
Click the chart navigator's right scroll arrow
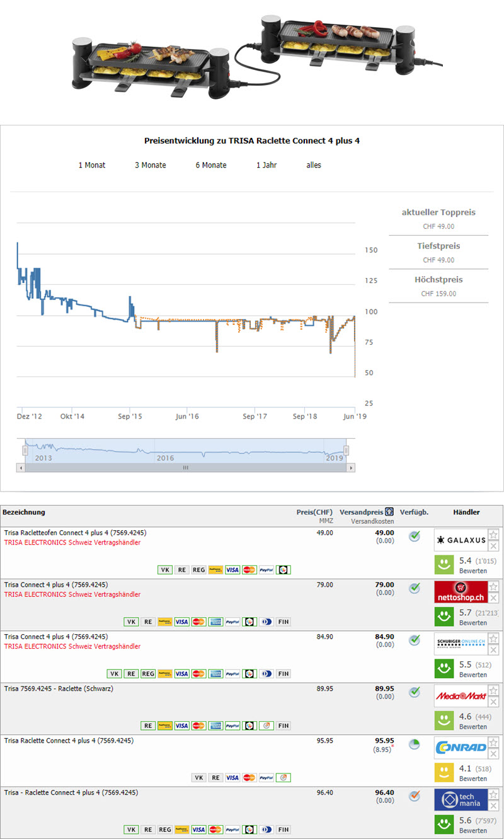(x=351, y=468)
